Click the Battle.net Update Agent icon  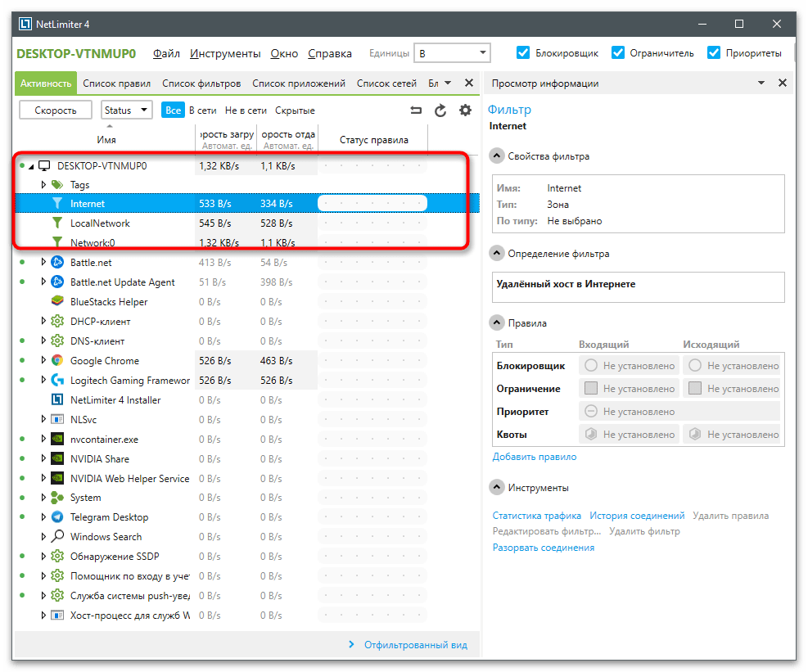click(57, 282)
